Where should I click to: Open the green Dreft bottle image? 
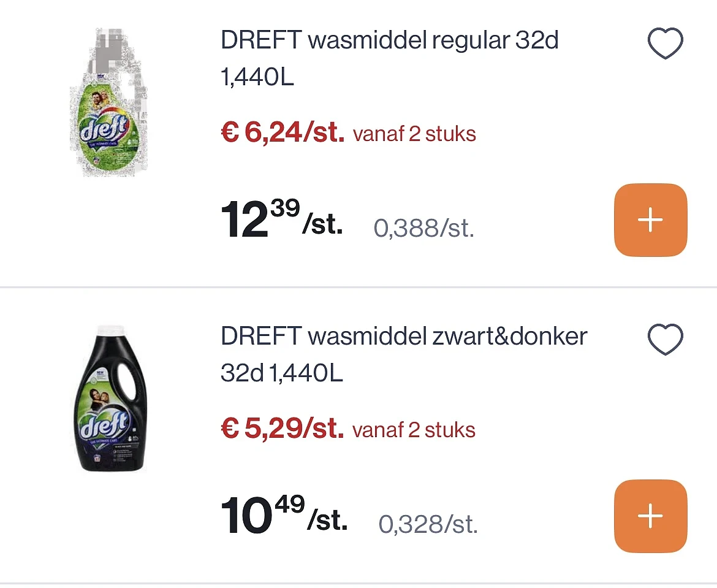click(x=109, y=102)
